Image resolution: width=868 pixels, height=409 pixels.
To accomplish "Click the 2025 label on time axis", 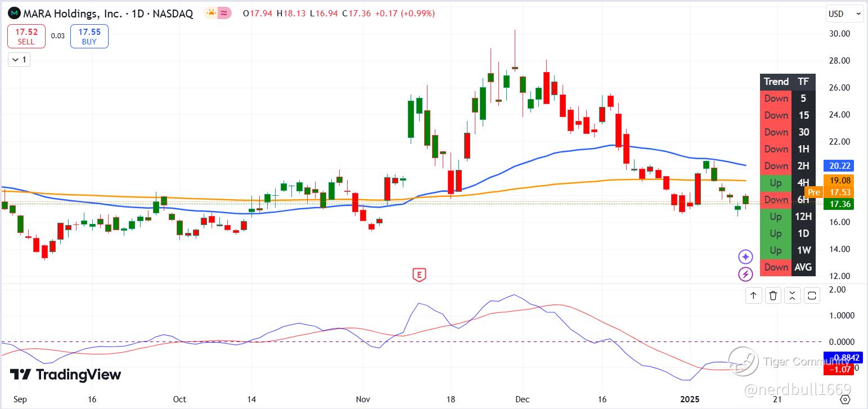I will coord(689,399).
